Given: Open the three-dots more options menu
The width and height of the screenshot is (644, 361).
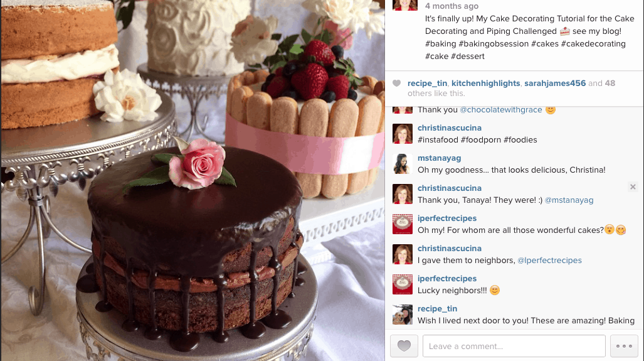Looking at the screenshot, I should tap(624, 346).
